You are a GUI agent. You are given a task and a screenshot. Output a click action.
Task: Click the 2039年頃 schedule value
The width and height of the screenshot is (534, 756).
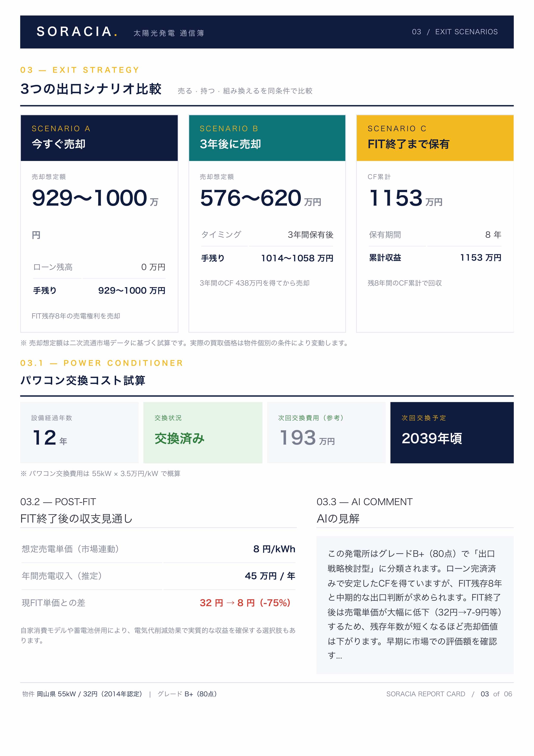coord(432,438)
